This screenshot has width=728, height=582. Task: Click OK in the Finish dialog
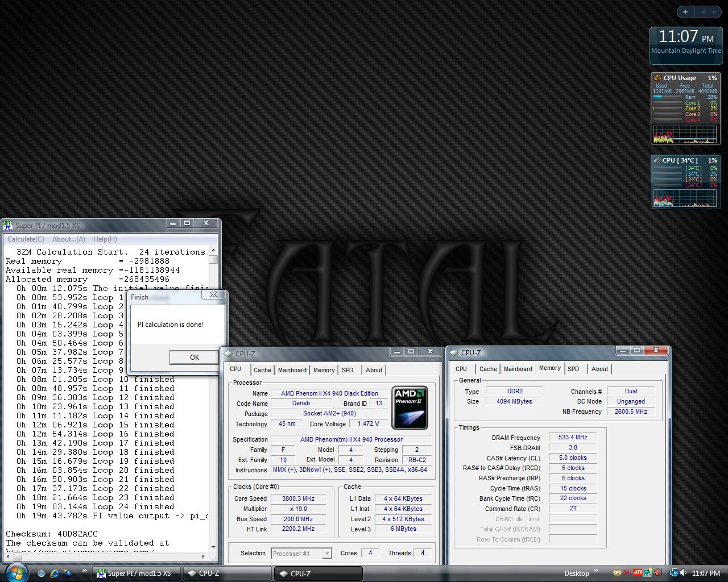point(194,357)
